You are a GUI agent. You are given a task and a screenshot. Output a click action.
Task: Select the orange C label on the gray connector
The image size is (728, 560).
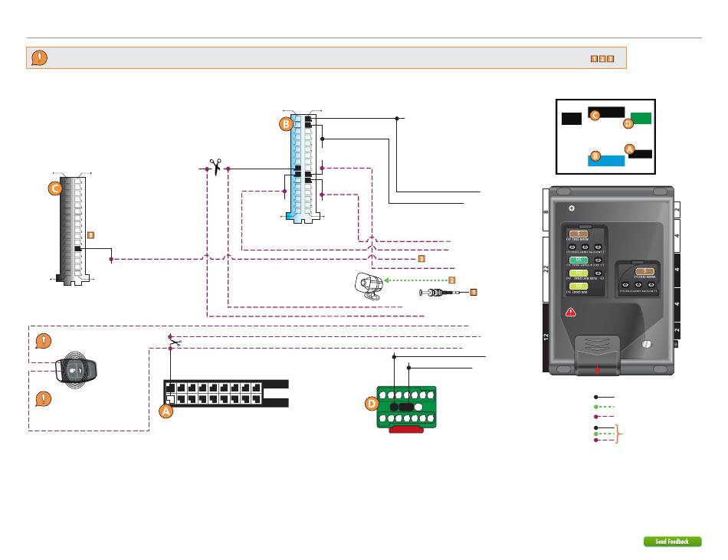pos(55,188)
